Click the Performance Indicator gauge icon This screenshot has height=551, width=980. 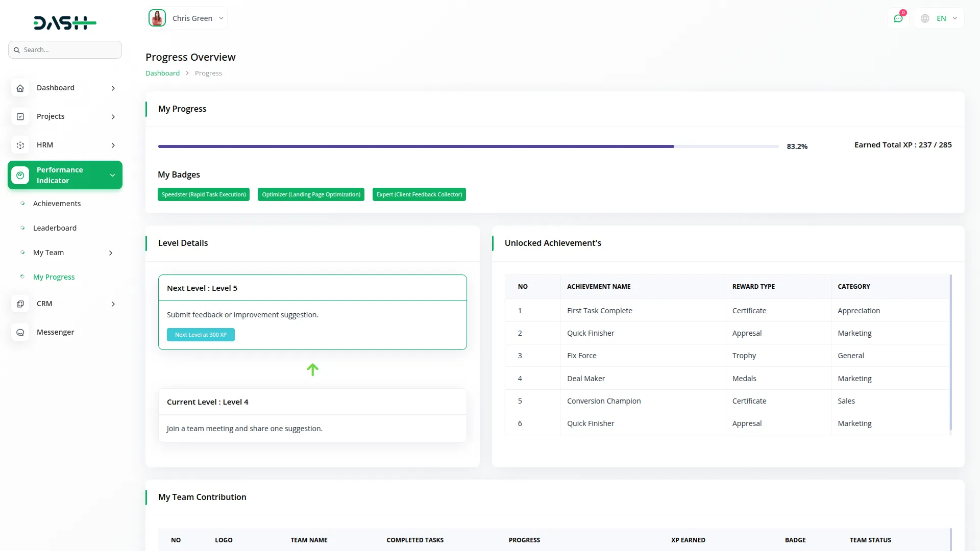(x=20, y=175)
